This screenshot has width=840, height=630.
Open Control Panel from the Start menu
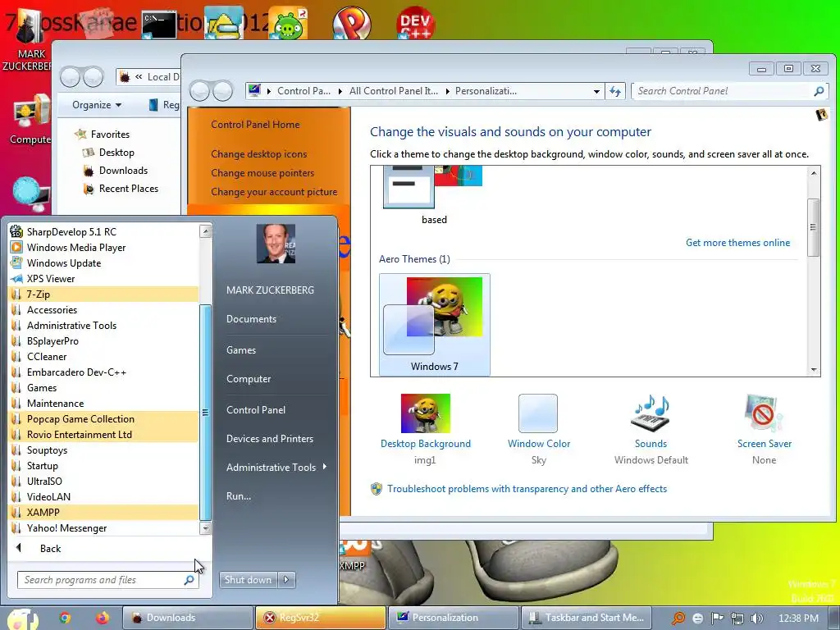click(x=256, y=410)
